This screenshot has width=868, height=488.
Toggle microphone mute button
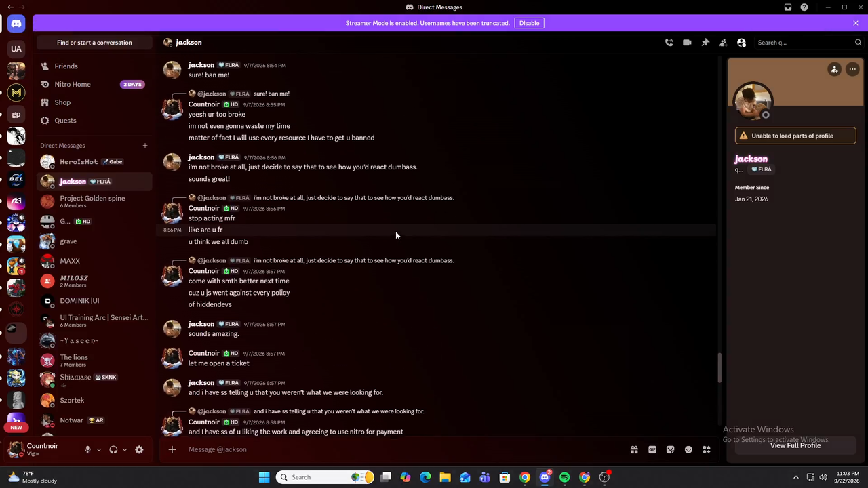(87, 449)
